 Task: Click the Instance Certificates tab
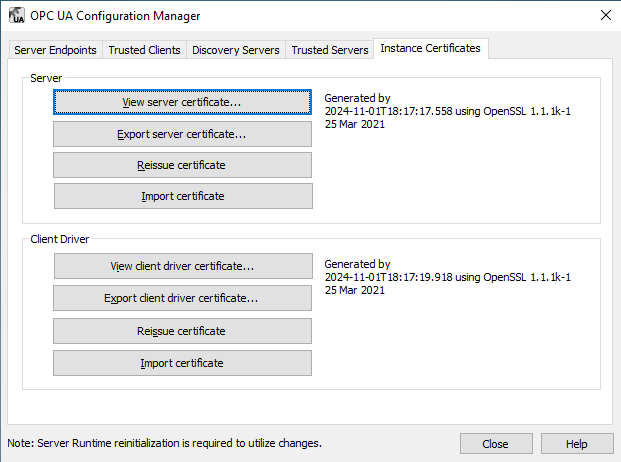click(x=430, y=48)
